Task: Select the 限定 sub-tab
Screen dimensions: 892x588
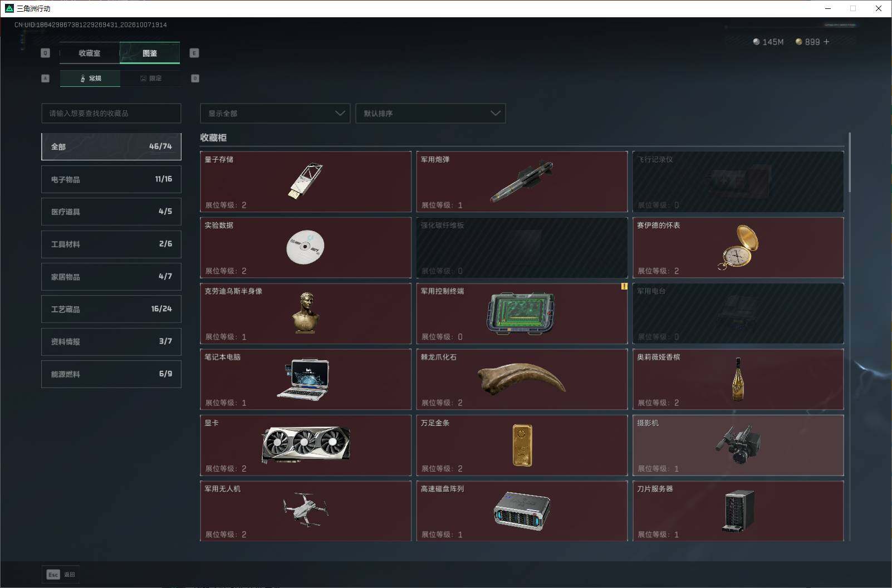Action: tap(150, 79)
